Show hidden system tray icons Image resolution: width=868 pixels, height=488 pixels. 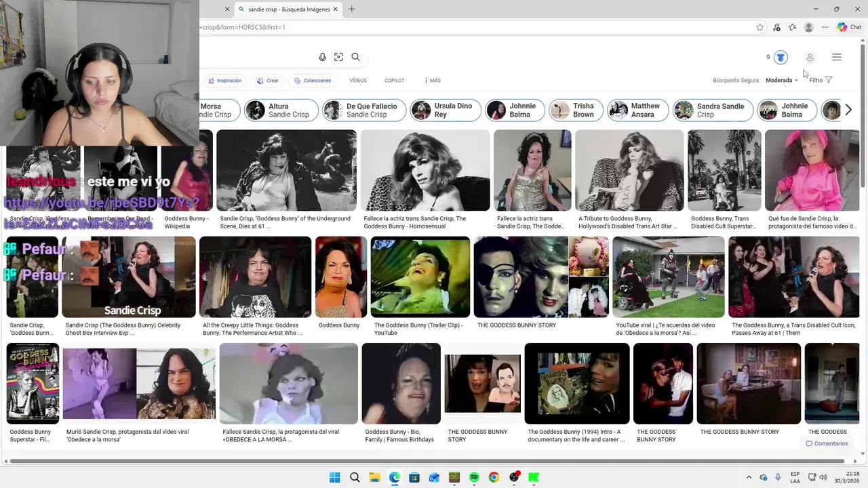click(749, 477)
